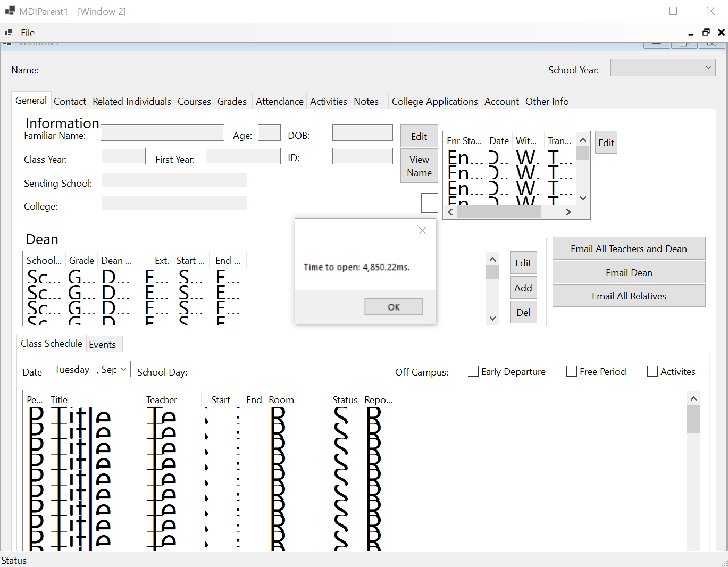Switch to the Account tab
The height and width of the screenshot is (567, 728).
click(501, 102)
